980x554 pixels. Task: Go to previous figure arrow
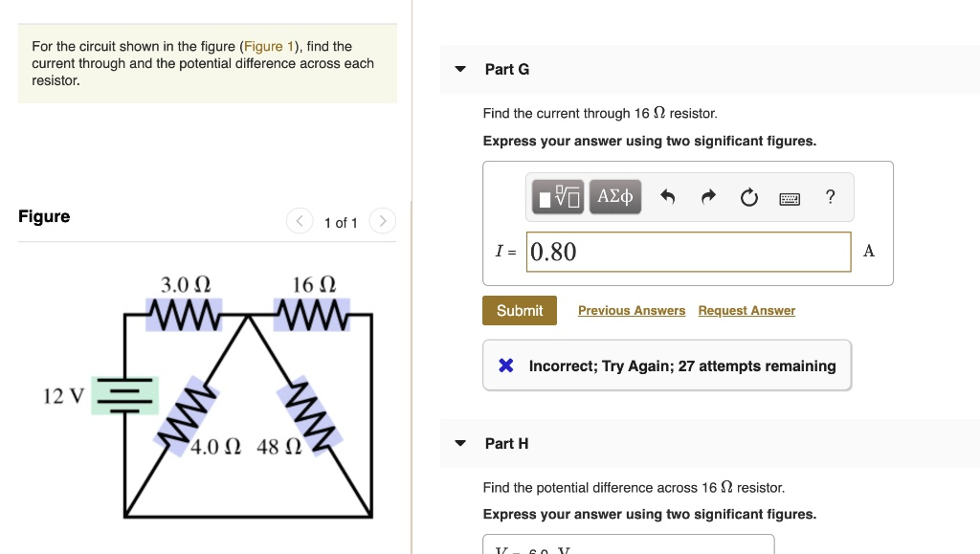tap(300, 222)
